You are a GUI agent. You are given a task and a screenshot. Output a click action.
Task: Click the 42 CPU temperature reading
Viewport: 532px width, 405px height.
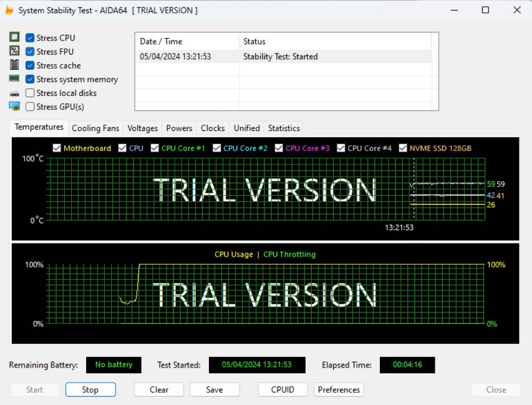[491, 195]
